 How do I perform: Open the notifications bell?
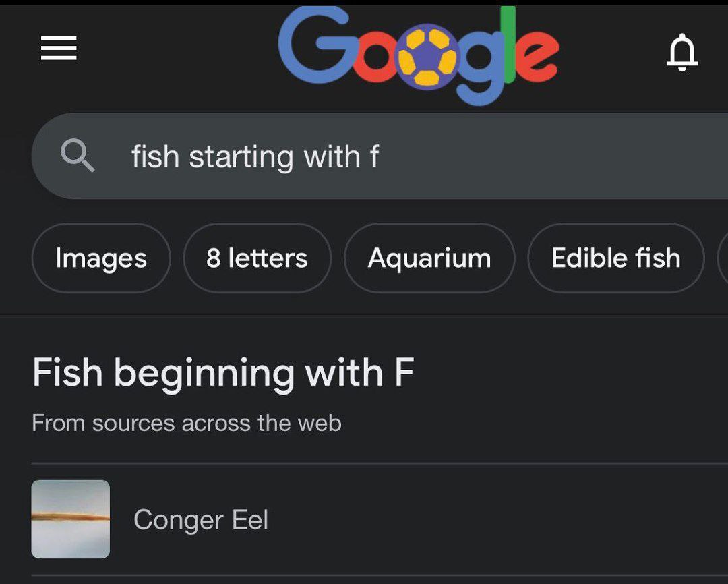coord(681,52)
